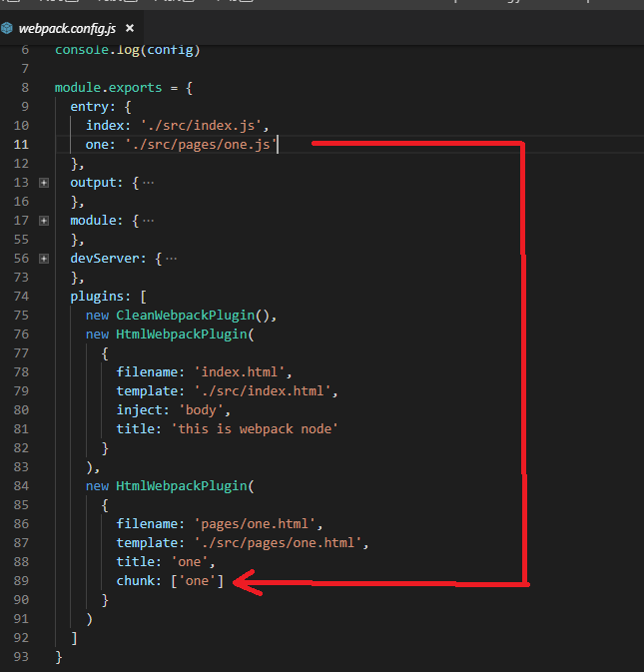This screenshot has width=644, height=672.
Task: Click line number 89 in the gutter
Action: point(21,581)
